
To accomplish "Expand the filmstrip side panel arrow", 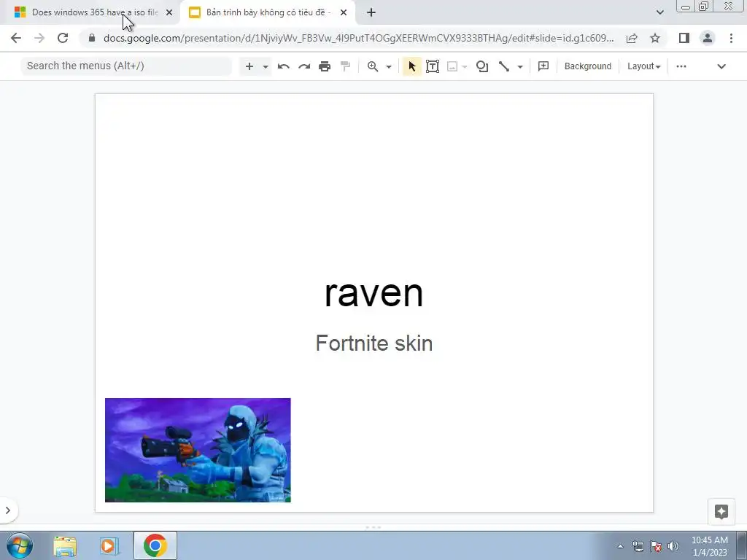I will (x=8, y=510).
